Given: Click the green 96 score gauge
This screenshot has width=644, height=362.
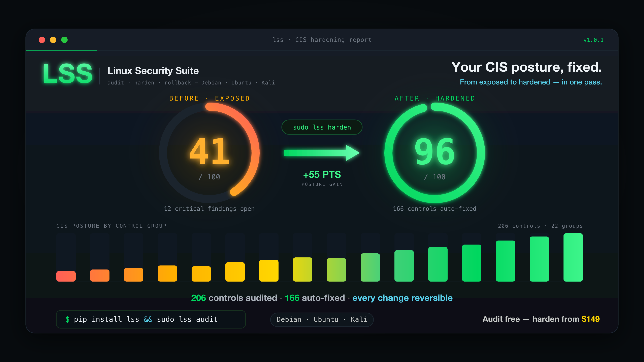Looking at the screenshot, I should tap(434, 153).
